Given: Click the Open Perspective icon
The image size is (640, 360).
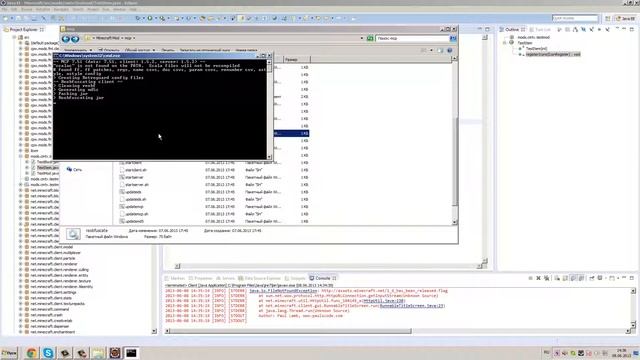Looking at the screenshot, I should coord(608,18).
